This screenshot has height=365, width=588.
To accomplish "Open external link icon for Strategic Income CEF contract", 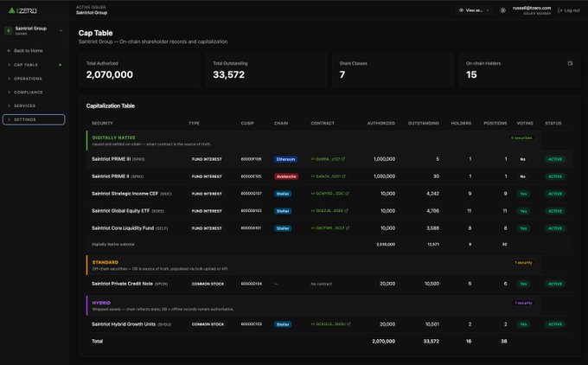I will pos(348,194).
